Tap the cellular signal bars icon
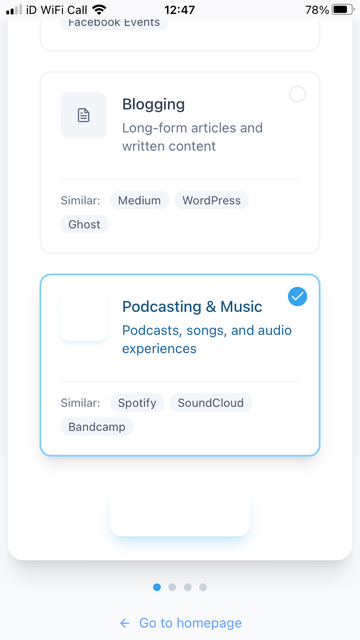This screenshot has height=640, width=360. pyautogui.click(x=14, y=10)
